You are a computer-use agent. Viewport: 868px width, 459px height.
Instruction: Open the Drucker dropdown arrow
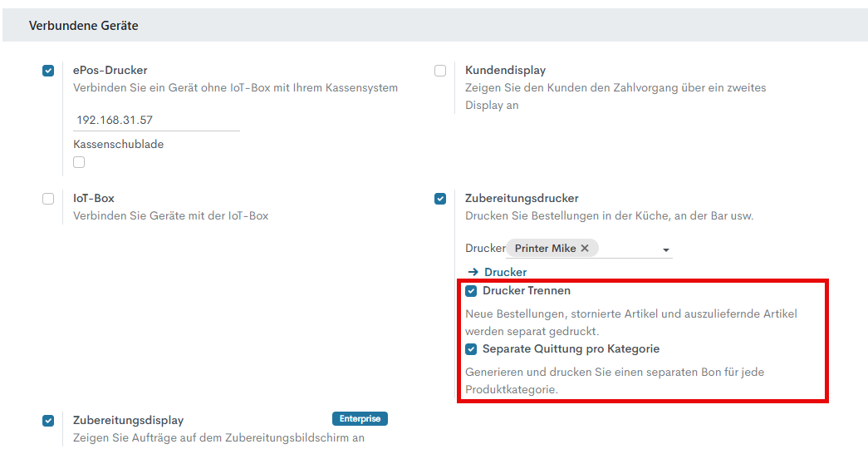[x=665, y=249]
